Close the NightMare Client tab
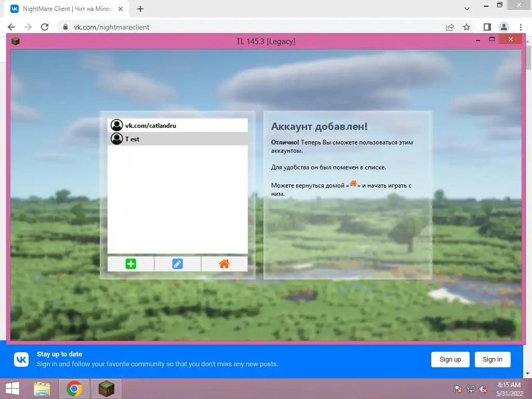This screenshot has height=399, width=532. pyautogui.click(x=121, y=9)
